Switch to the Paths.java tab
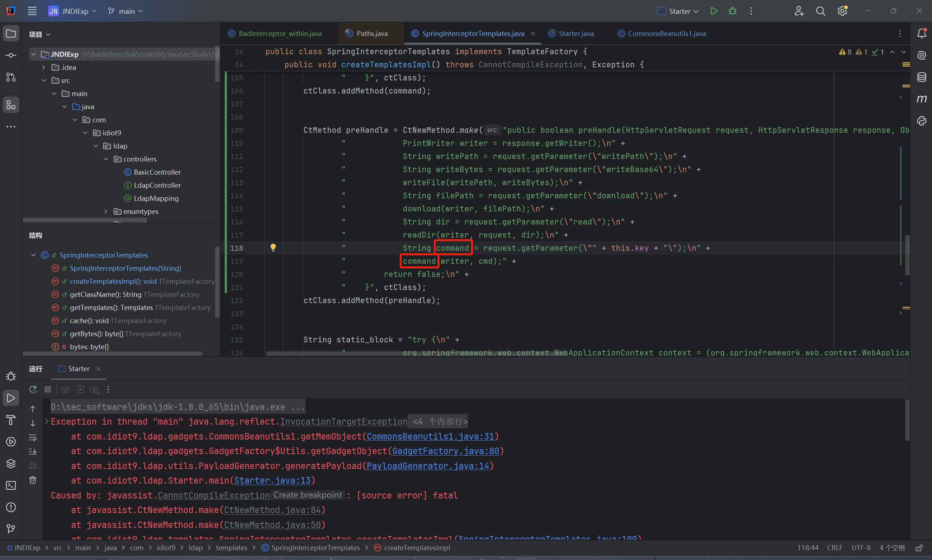The height and width of the screenshot is (560, 932). (371, 33)
